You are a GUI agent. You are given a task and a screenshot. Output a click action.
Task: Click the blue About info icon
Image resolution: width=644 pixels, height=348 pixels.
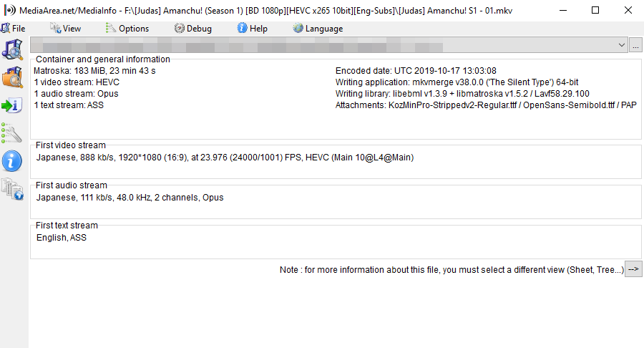coord(12,160)
